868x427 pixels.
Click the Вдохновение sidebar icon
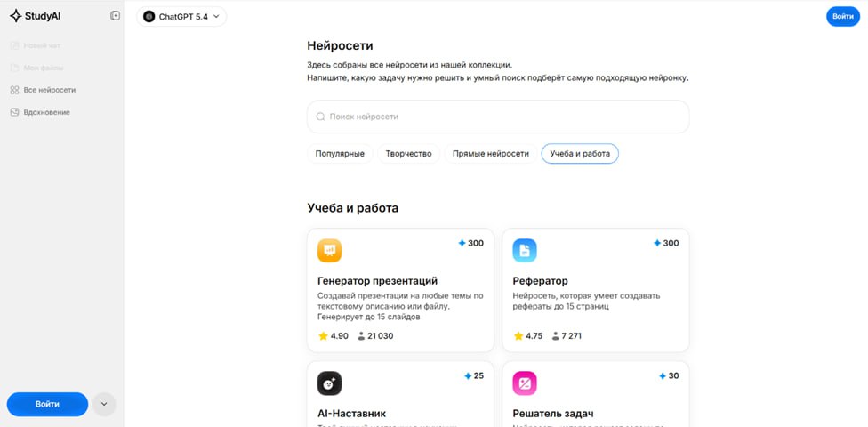pos(14,112)
